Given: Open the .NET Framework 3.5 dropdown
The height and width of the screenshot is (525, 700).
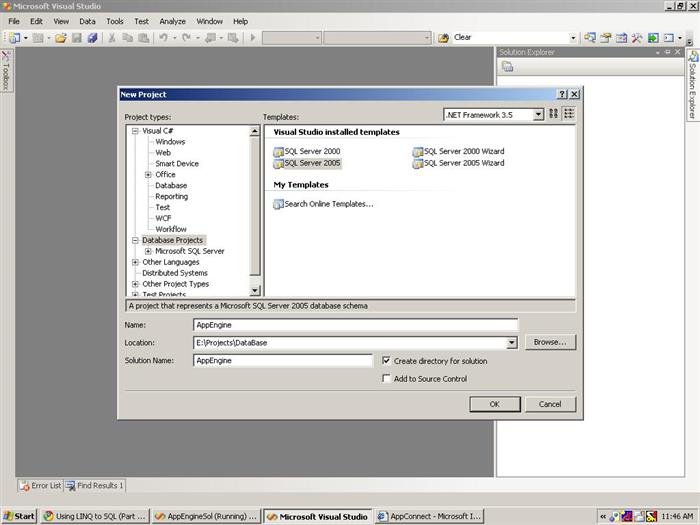Looking at the screenshot, I should pyautogui.click(x=538, y=115).
